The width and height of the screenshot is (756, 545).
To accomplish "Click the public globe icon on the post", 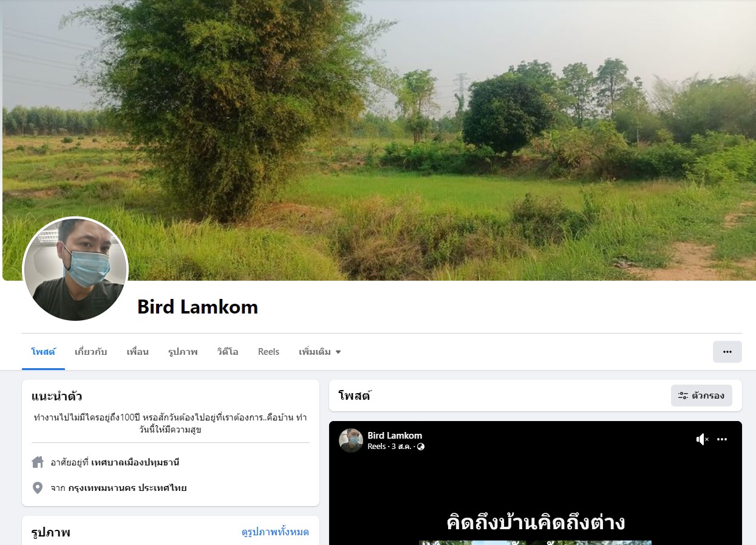I will [x=421, y=447].
